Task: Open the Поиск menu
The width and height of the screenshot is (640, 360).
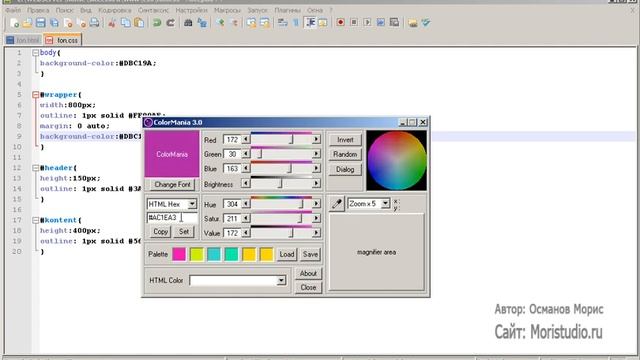Action: [64, 10]
